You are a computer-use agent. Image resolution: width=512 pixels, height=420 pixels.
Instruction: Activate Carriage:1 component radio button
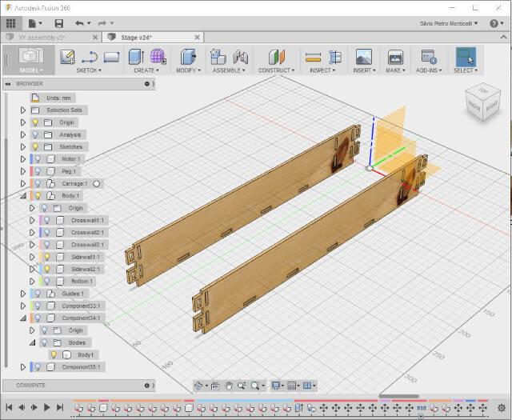[x=96, y=184]
